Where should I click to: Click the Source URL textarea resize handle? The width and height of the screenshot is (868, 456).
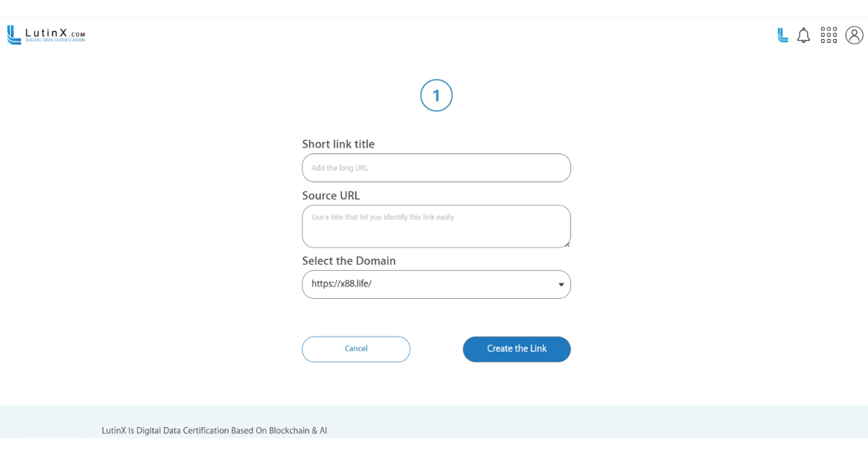tap(567, 244)
